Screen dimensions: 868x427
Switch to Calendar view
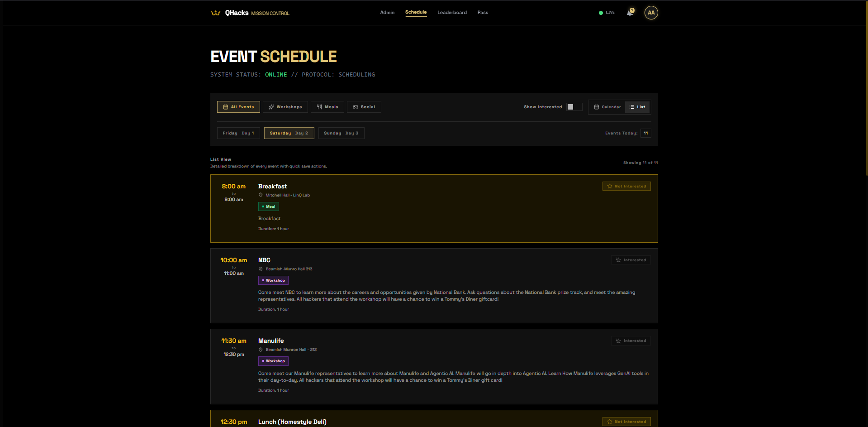pos(607,107)
